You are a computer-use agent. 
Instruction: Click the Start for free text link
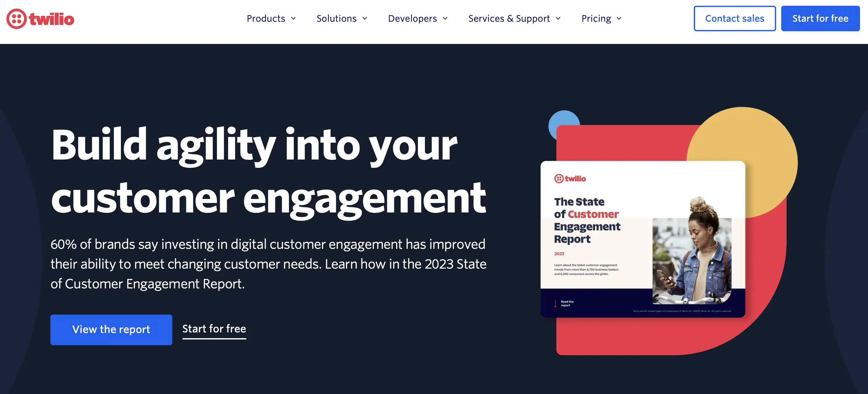214,328
